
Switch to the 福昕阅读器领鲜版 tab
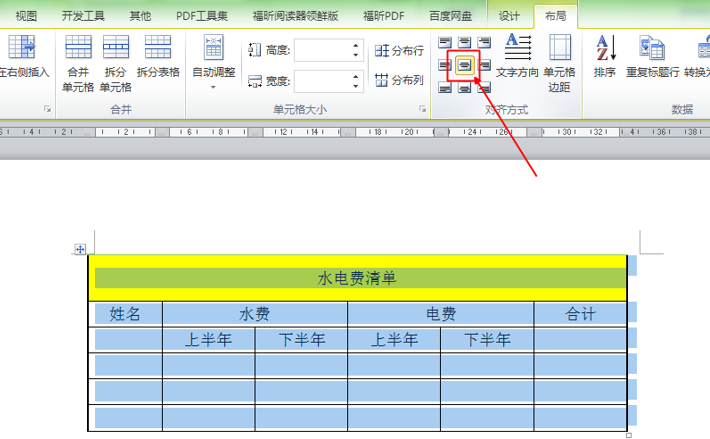[295, 16]
